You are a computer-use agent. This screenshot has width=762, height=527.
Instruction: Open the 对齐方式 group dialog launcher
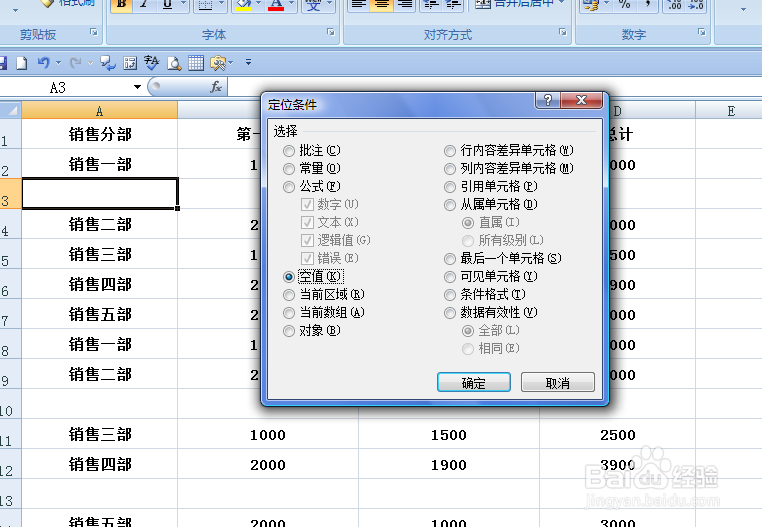pos(563,33)
